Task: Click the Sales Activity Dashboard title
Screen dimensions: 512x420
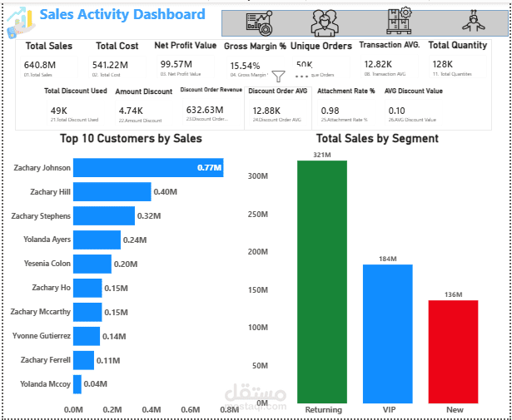Action: pos(122,15)
